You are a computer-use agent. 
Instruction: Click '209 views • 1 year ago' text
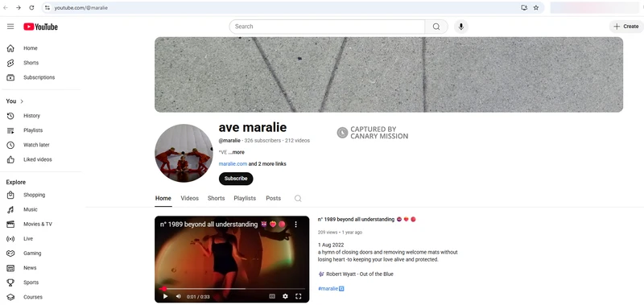click(x=340, y=233)
